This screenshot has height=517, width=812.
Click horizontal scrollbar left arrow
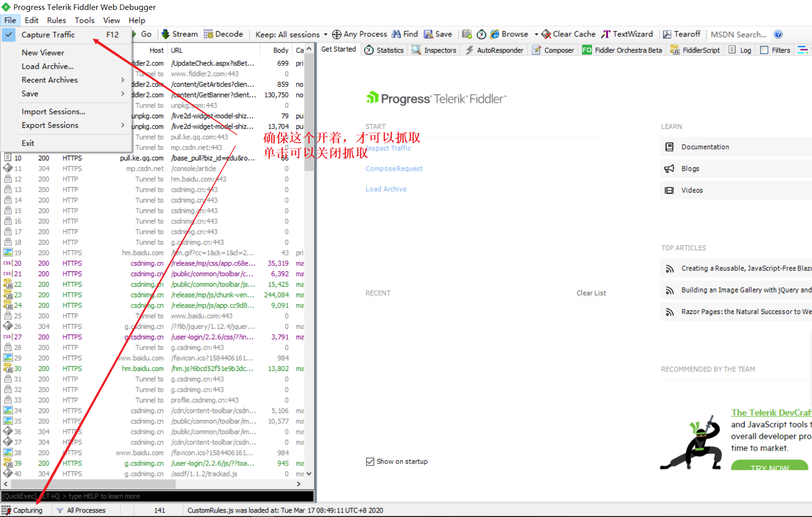(x=6, y=484)
